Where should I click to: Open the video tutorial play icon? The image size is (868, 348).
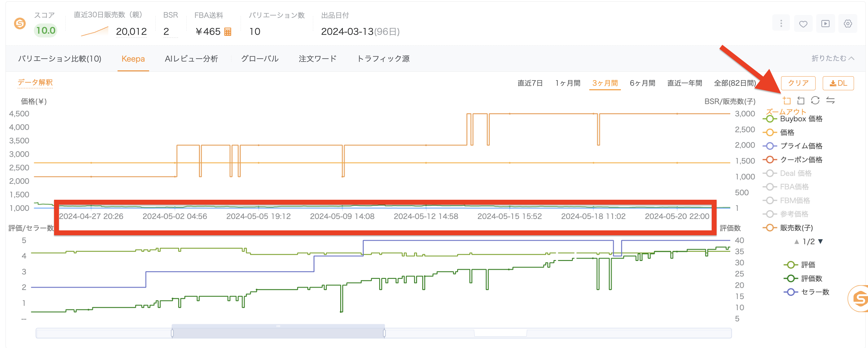click(x=825, y=23)
